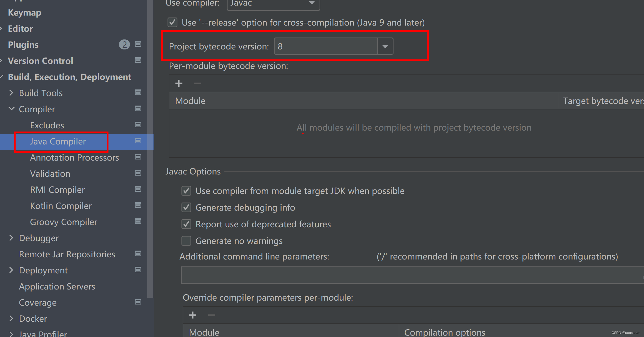The width and height of the screenshot is (644, 337).
Task: Enable Generate no warnings checkbox
Action: 186,241
